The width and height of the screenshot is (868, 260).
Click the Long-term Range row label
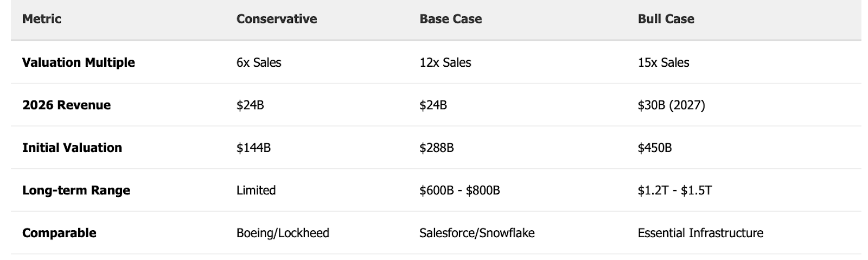[x=76, y=191]
